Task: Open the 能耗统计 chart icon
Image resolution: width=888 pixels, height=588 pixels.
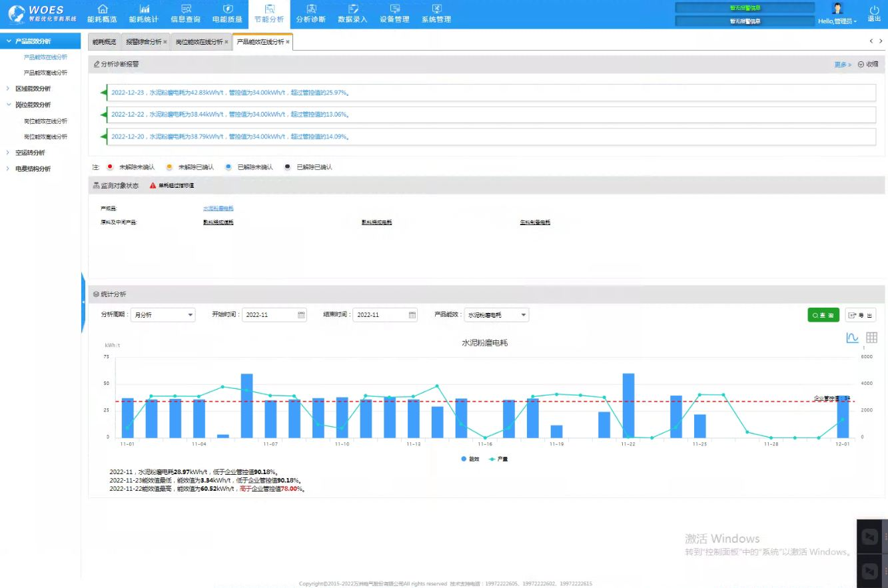Action: coord(144,9)
